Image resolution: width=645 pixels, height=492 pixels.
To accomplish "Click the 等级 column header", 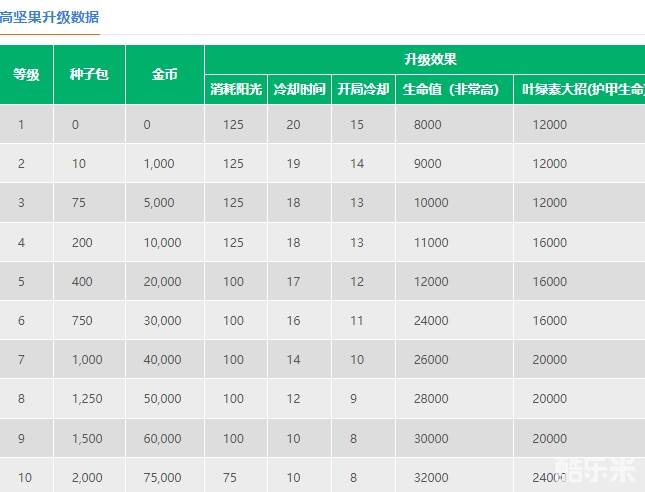I will coord(26,75).
